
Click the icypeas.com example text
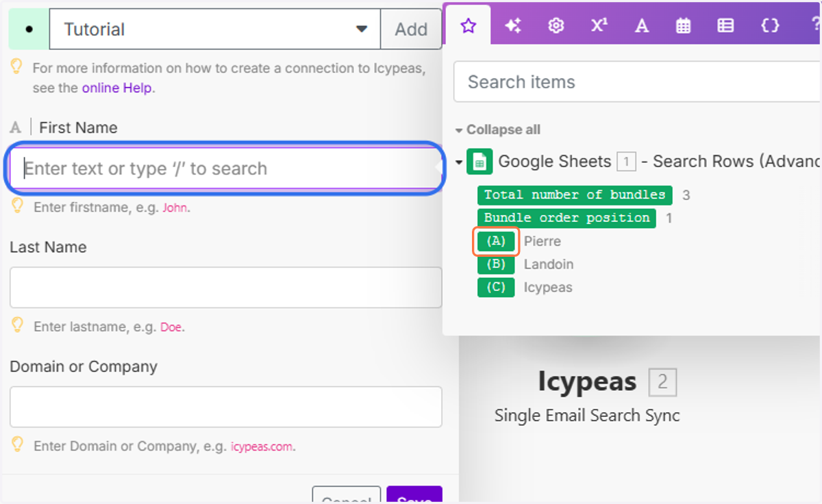pyautogui.click(x=262, y=446)
